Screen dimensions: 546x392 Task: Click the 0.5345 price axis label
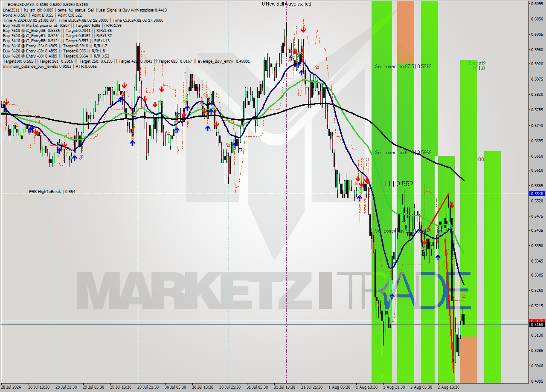[537, 261]
